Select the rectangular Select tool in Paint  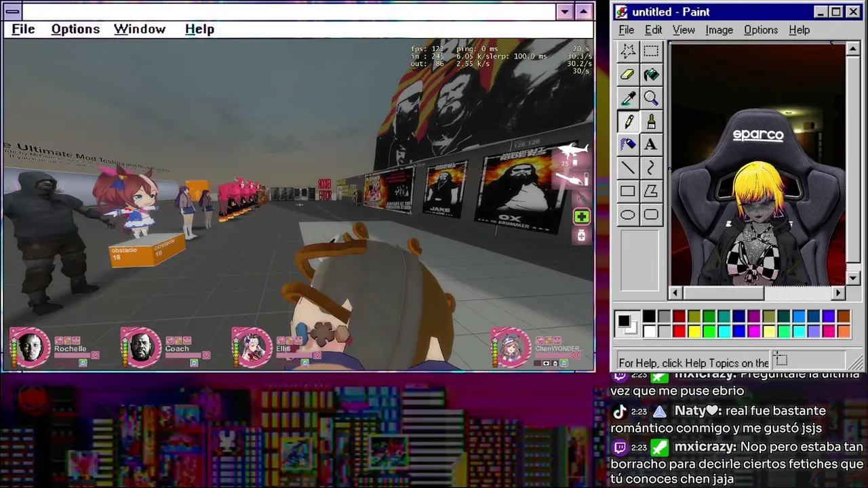pyautogui.click(x=651, y=51)
